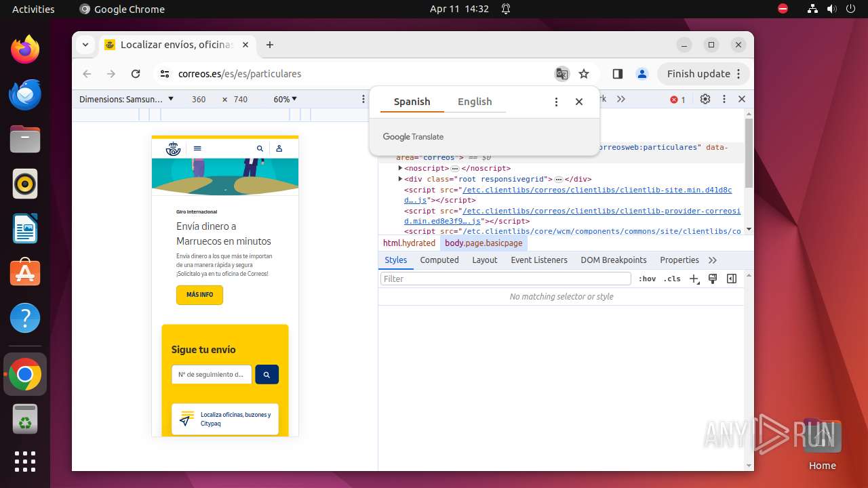
Task: Open translate popup options menu
Action: tap(556, 102)
